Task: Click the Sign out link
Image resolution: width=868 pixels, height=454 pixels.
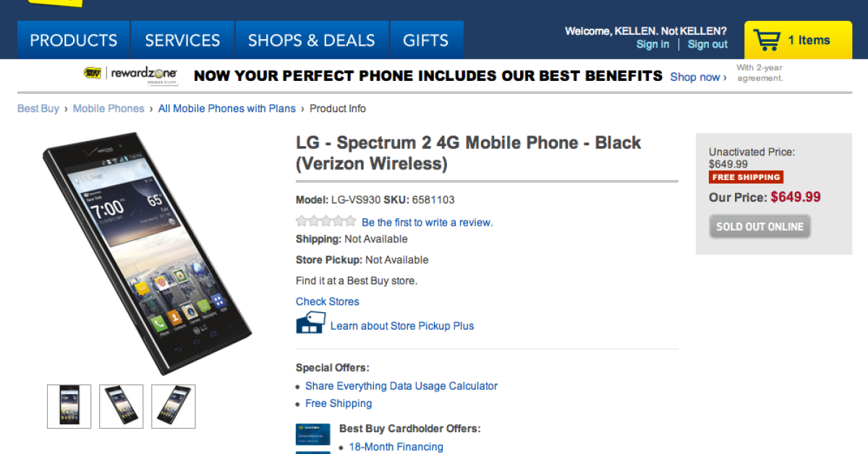Action: pyautogui.click(x=707, y=44)
